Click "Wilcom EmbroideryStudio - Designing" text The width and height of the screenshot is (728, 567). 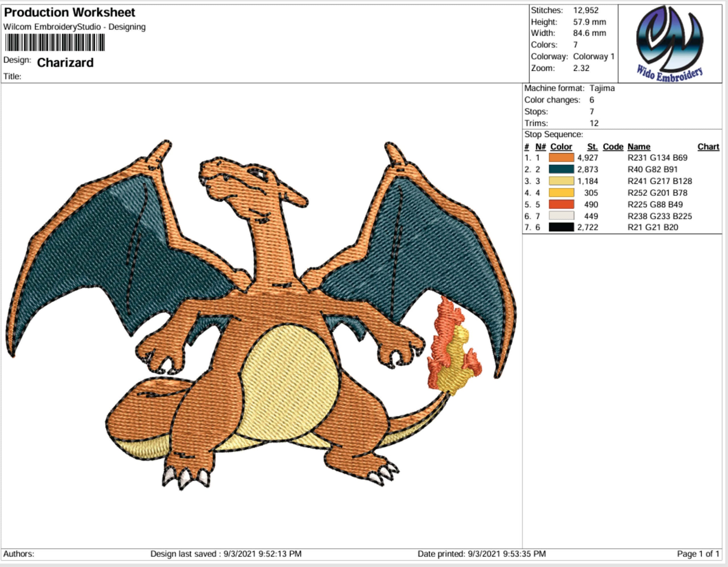click(74, 27)
